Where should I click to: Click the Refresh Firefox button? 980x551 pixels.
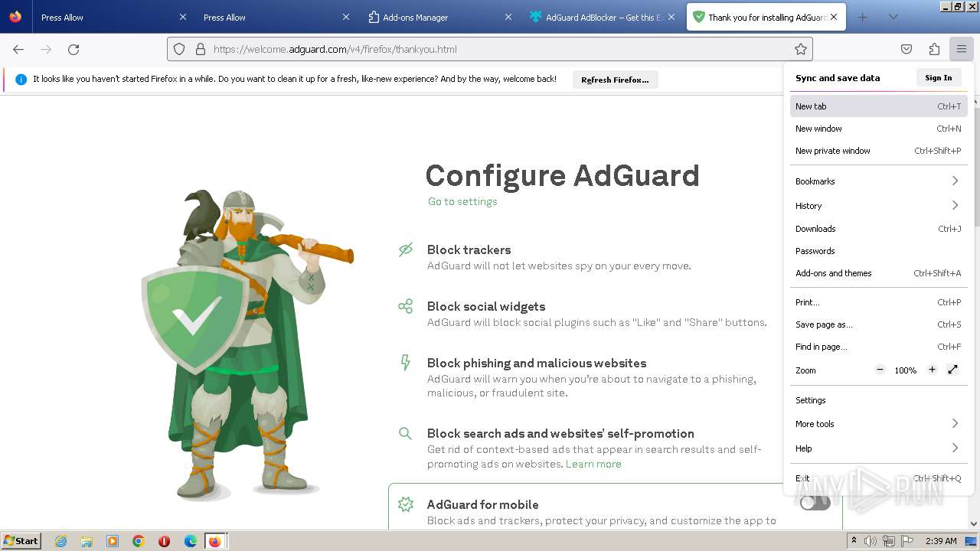click(x=615, y=80)
